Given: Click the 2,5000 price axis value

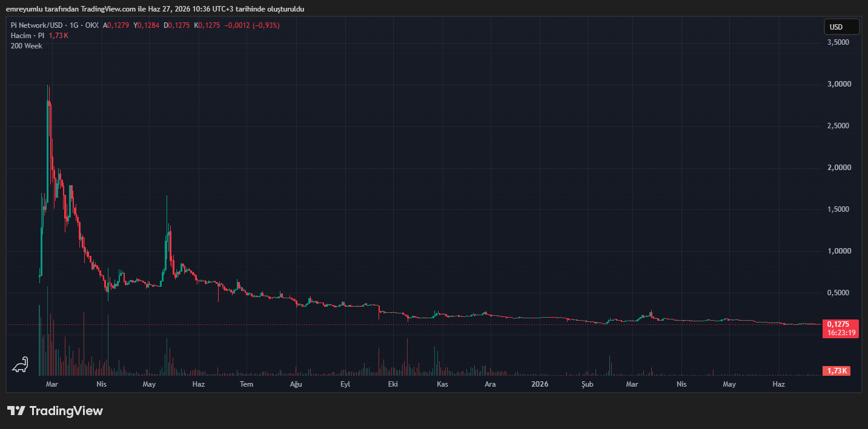Looking at the screenshot, I should [x=838, y=126].
